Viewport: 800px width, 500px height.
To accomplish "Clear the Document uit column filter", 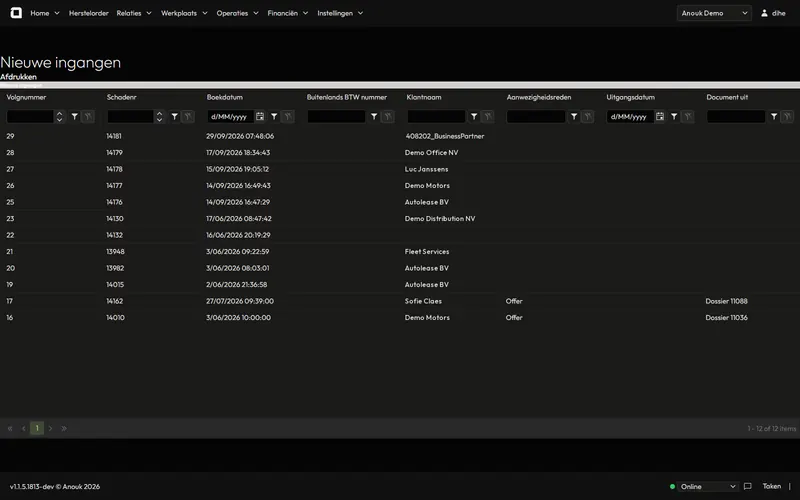I will (788, 117).
